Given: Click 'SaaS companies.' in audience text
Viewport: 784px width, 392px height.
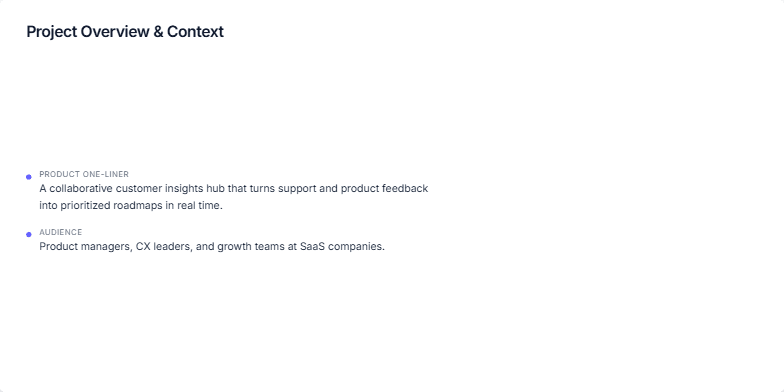Looking at the screenshot, I should point(342,246).
